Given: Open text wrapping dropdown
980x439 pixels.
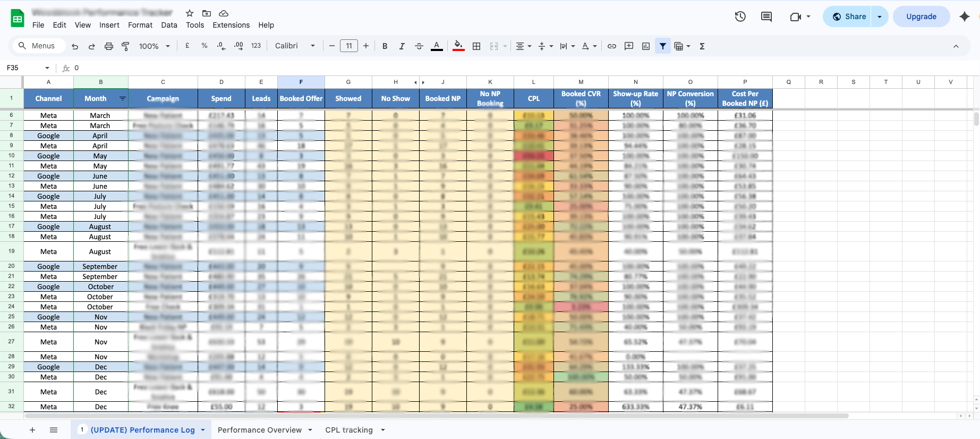Looking at the screenshot, I should click(x=567, y=46).
